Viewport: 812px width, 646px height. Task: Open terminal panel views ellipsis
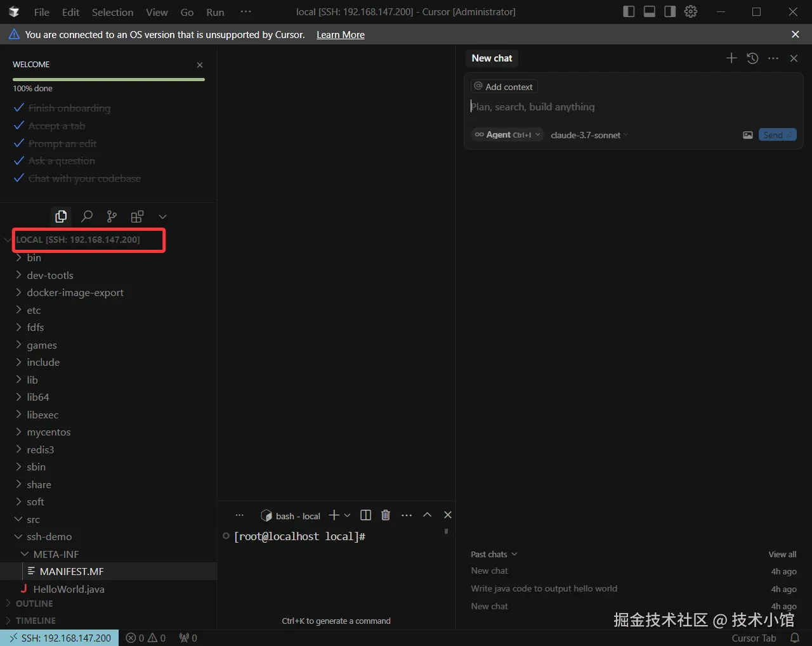click(x=239, y=515)
